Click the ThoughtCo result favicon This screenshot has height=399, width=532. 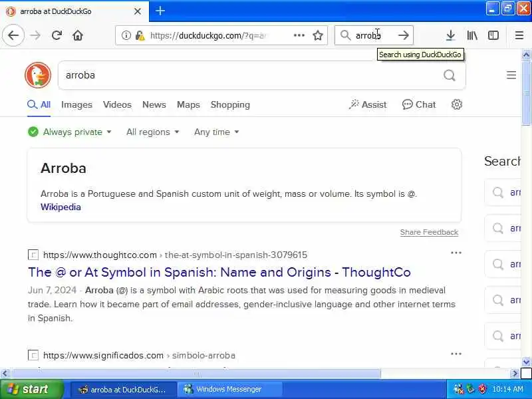33,255
